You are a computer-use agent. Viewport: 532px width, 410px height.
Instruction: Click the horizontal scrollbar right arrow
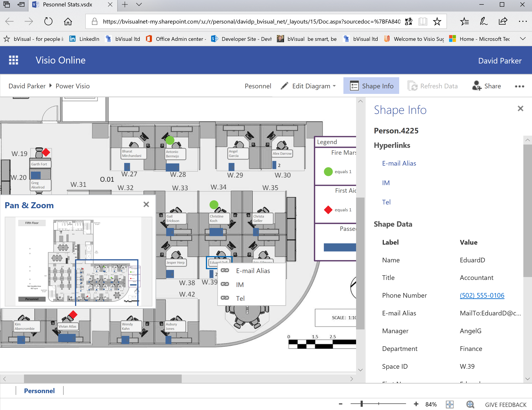351,379
